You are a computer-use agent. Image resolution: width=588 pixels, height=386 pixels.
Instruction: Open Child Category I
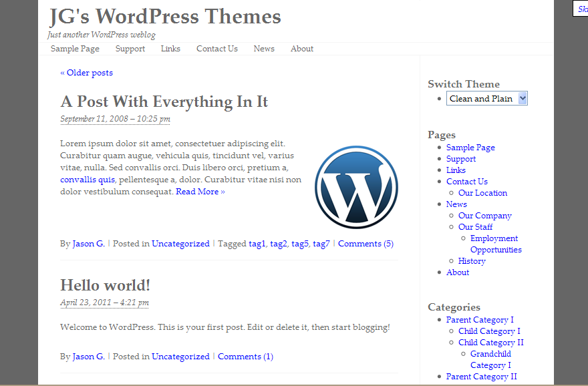[x=489, y=331]
